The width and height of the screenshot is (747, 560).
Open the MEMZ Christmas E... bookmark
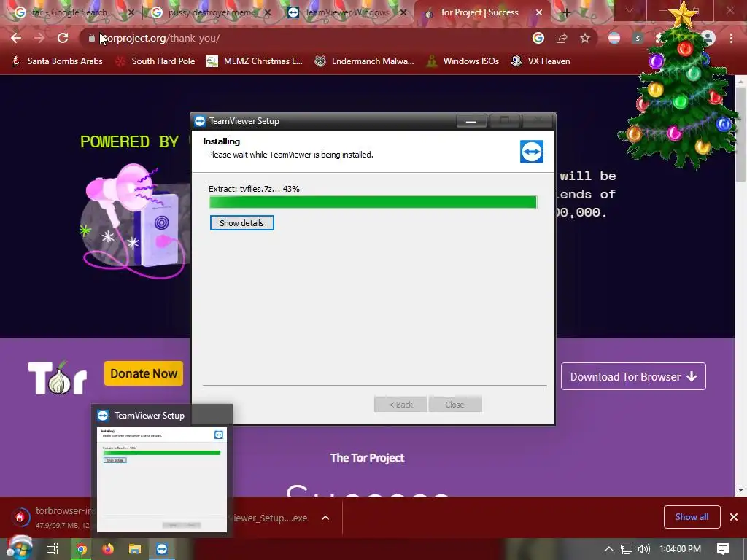coord(255,61)
